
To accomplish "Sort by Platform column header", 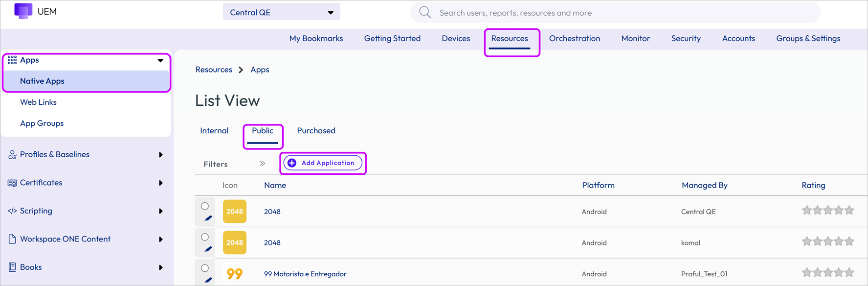I will (598, 185).
